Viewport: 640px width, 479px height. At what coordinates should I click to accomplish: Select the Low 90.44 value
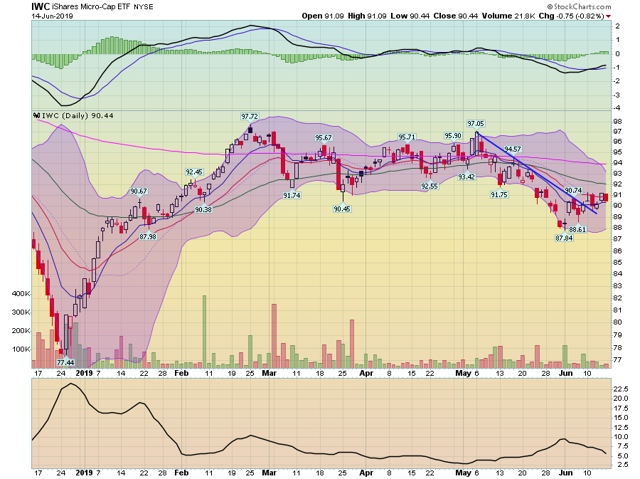[410, 16]
